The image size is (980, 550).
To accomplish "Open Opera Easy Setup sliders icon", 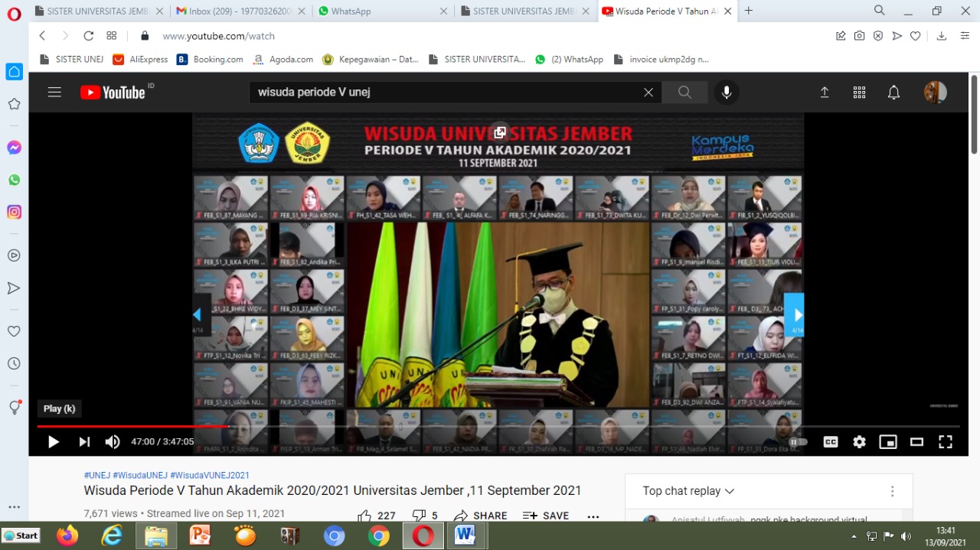I will click(x=965, y=36).
